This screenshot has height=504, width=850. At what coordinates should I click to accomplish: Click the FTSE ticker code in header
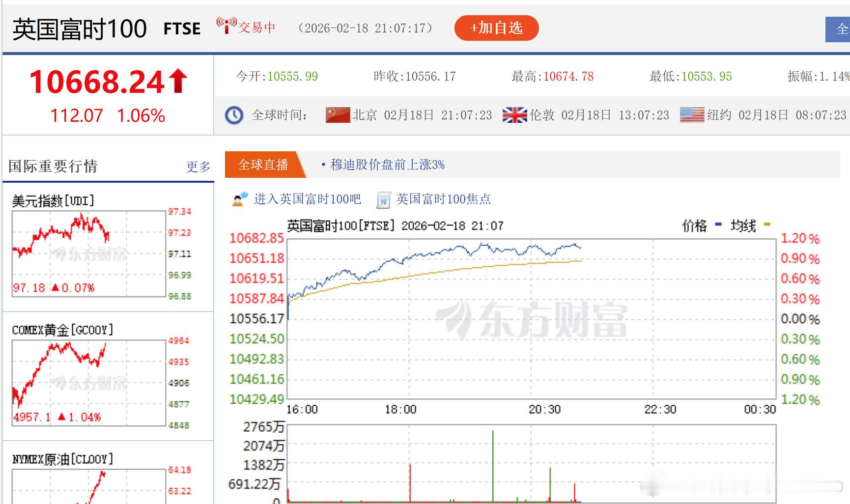click(182, 29)
